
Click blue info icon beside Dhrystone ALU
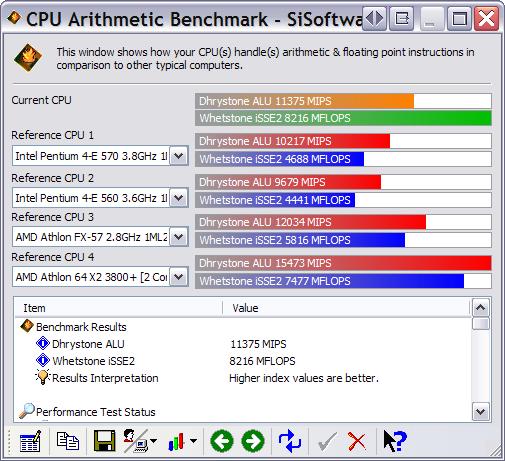click(x=43, y=343)
